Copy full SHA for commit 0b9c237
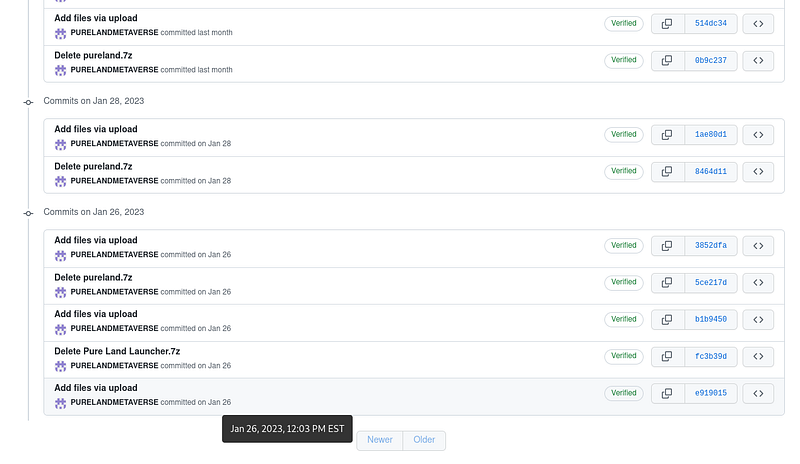 (x=667, y=61)
